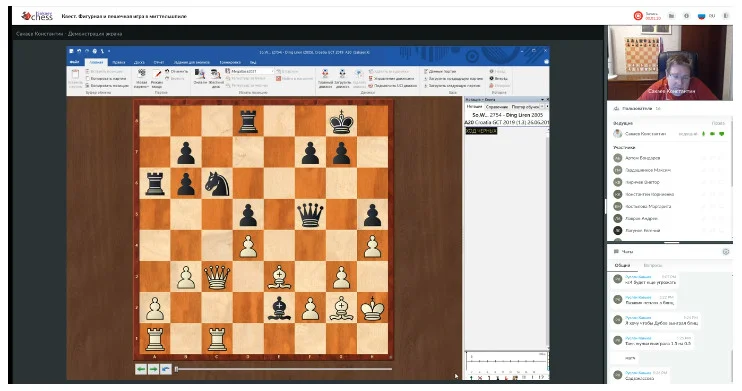The image size is (742, 391).
Task: Click the info icon in webinar header
Action: tap(686, 16)
